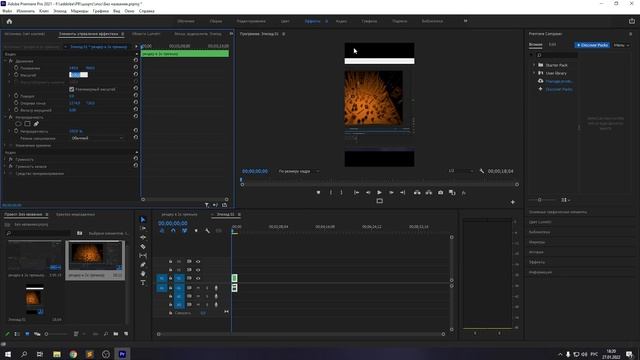The height and width of the screenshot is (360, 640).
Task: Select the Hand tool
Action: pos(143,274)
